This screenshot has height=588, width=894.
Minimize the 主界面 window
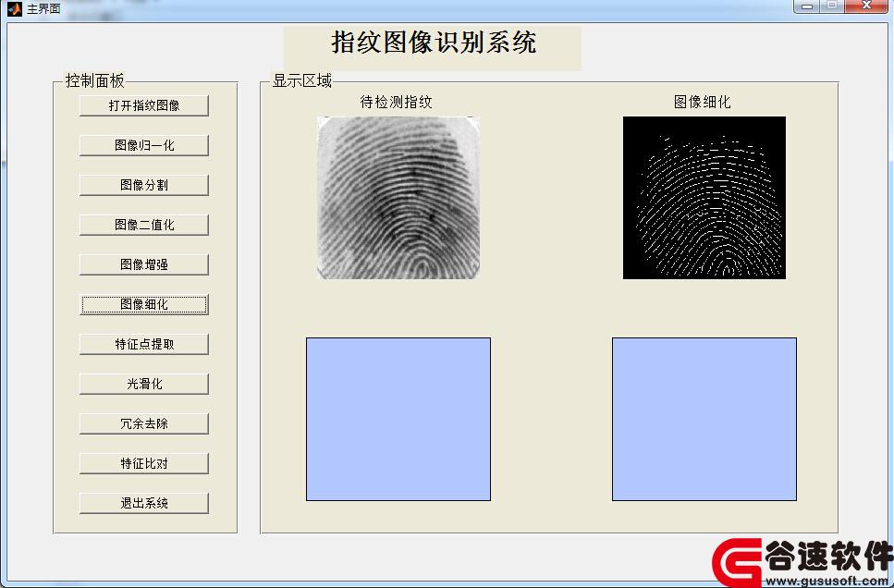[807, 6]
